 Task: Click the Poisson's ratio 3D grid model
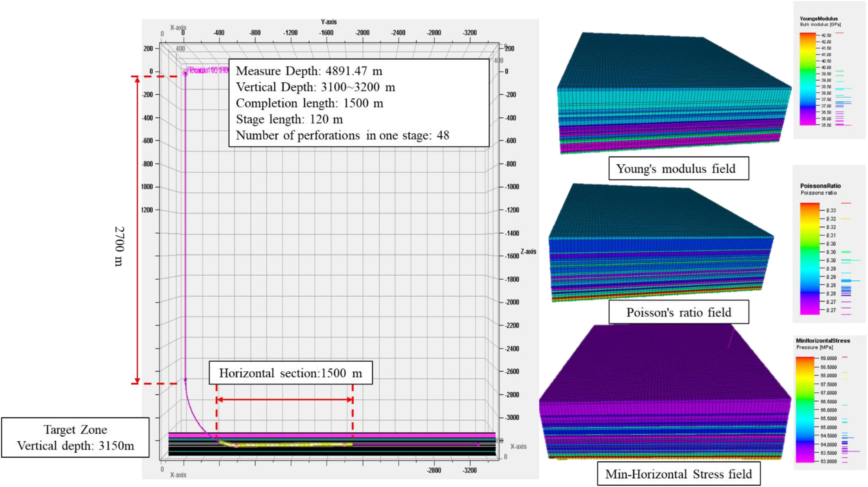661,242
